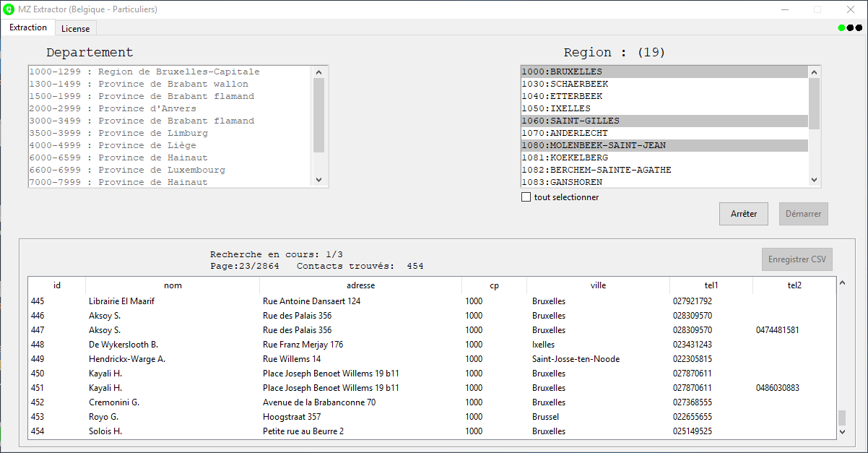This screenshot has width=868, height=453.
Task: Select '3000-3499 : Province de Brabant flamand'
Action: click(x=170, y=121)
